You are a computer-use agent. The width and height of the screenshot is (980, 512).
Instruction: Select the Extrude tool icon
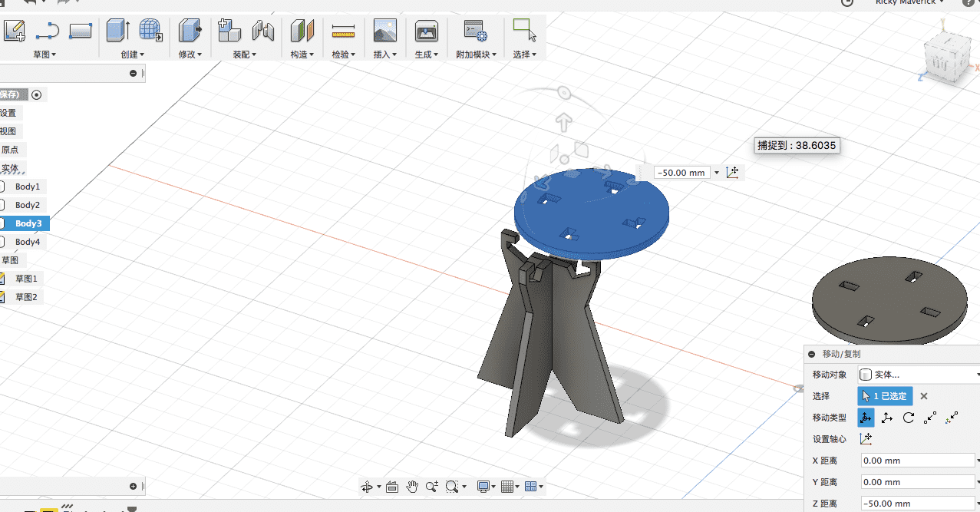pos(117,31)
